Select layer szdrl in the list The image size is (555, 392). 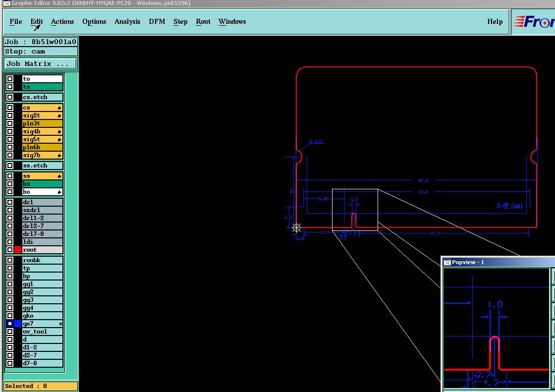point(42,210)
